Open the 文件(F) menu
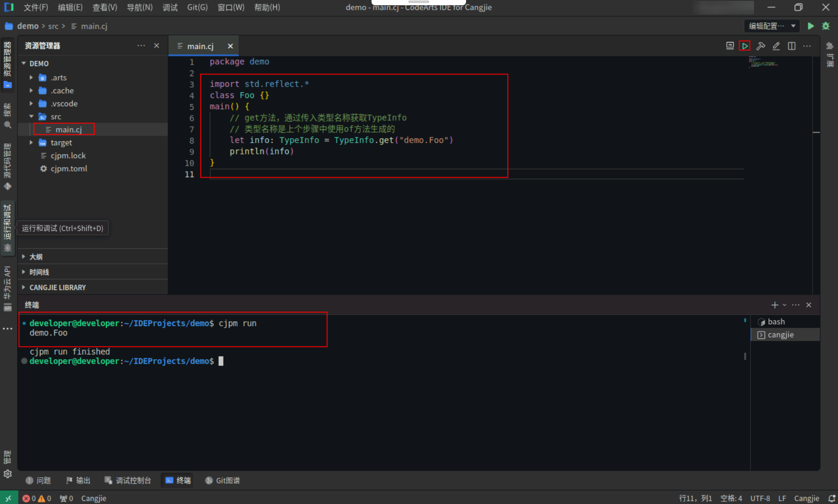This screenshot has height=504, width=838. [x=35, y=7]
